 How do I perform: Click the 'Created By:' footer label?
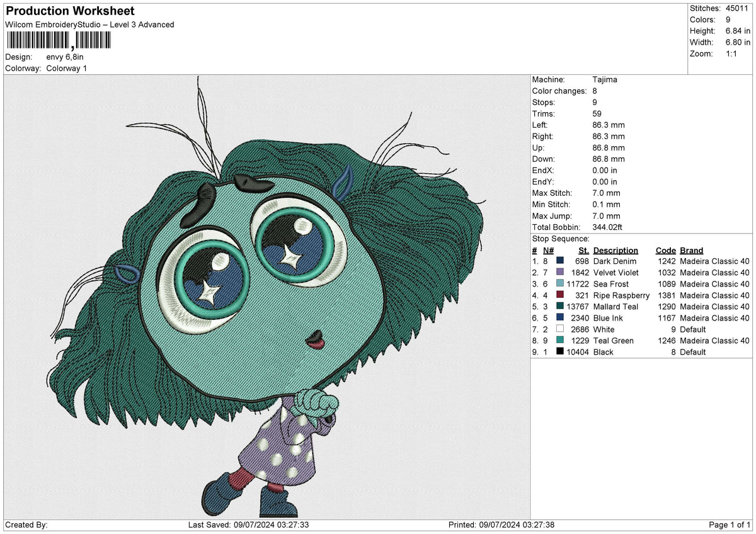click(x=26, y=525)
